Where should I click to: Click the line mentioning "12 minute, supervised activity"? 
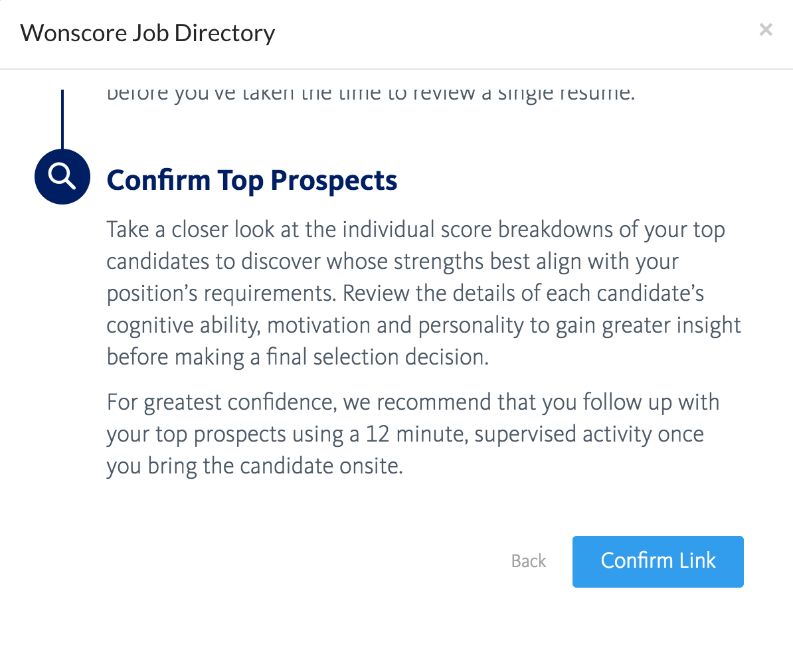(404, 434)
